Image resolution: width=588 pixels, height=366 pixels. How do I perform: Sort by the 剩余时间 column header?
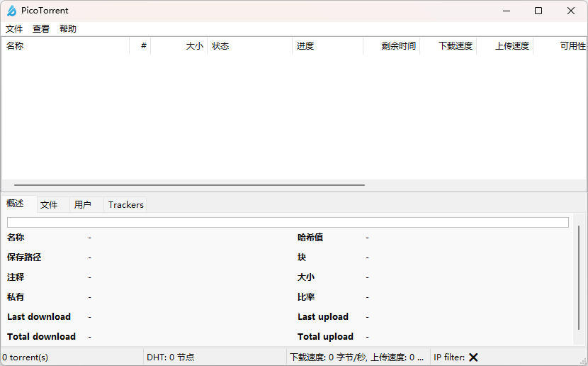pos(392,46)
